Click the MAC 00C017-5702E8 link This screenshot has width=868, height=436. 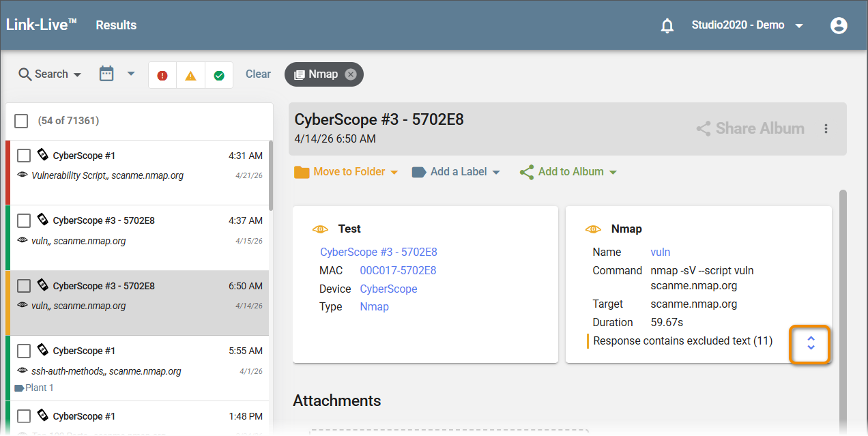398,271
